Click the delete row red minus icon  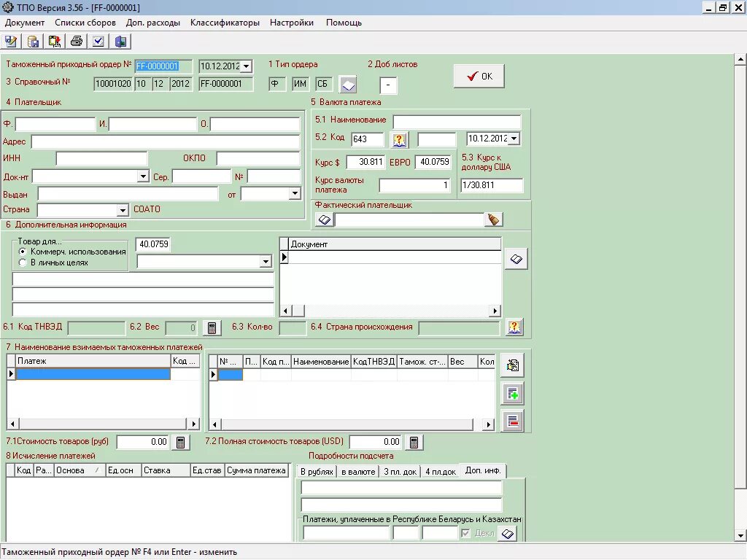[513, 421]
